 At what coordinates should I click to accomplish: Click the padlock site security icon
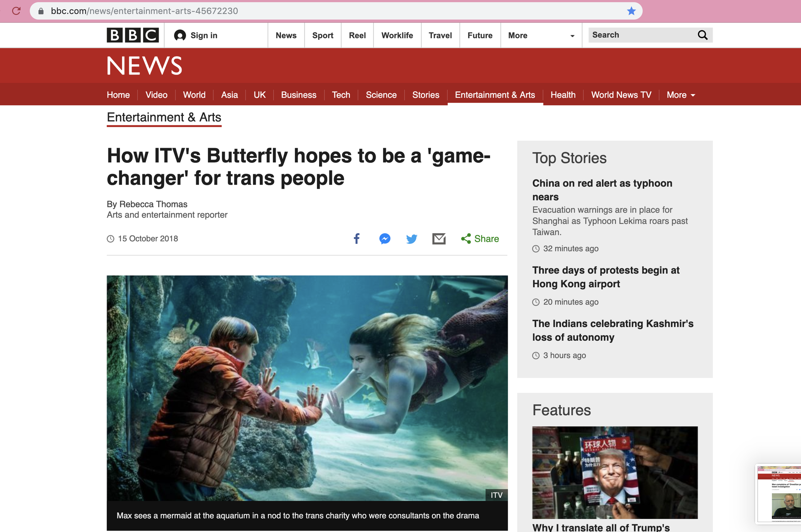41,11
